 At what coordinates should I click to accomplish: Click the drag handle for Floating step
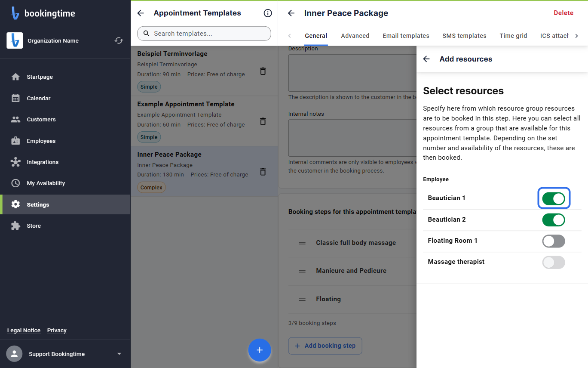[x=302, y=299]
